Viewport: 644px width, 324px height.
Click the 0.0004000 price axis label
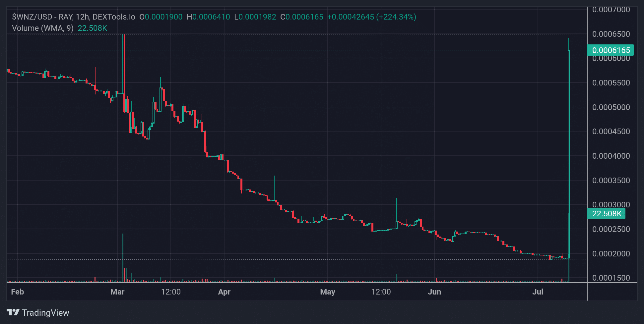coord(611,156)
